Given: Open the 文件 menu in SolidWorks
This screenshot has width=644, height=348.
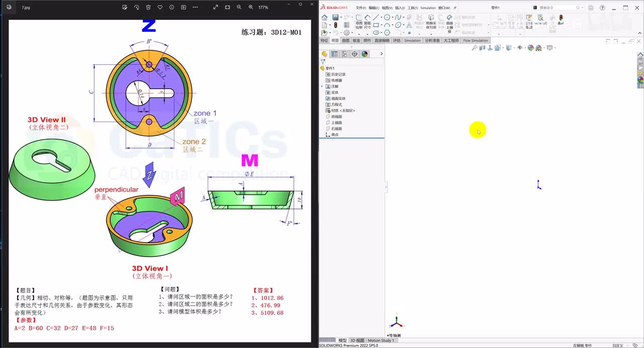Looking at the screenshot, I should click(x=361, y=8).
